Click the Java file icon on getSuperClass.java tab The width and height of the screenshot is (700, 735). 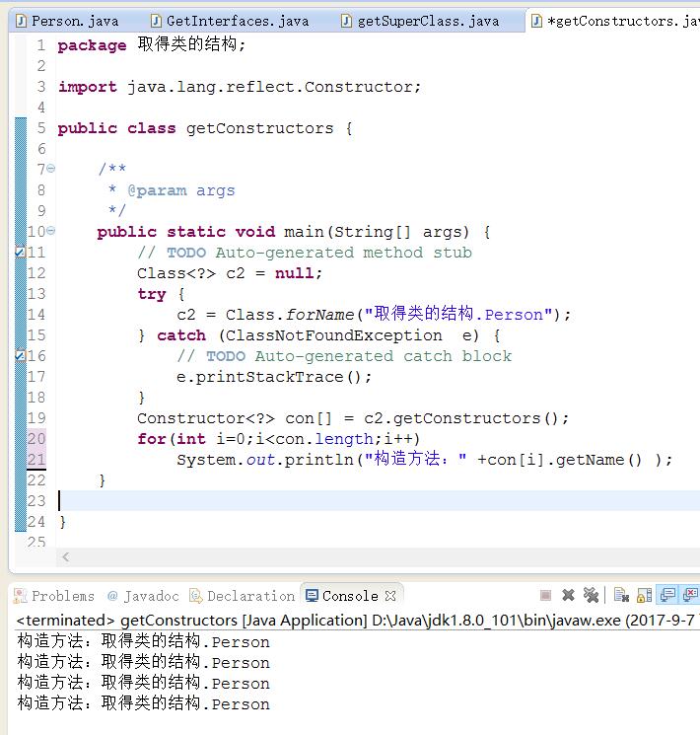point(346,21)
